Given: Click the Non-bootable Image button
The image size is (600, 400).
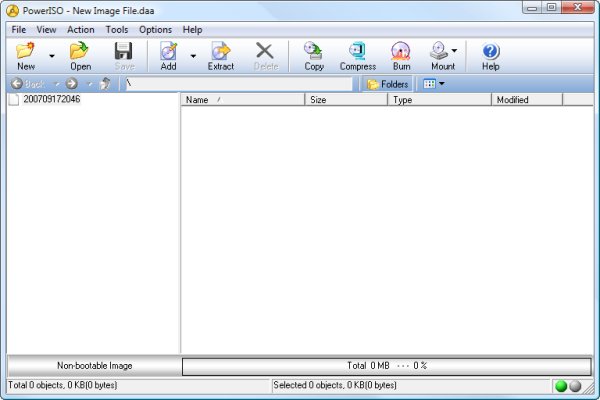Looking at the screenshot, I should [x=95, y=366].
